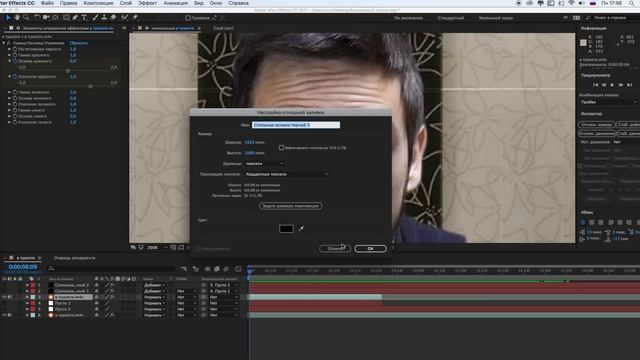This screenshot has height=360, width=640.
Task: Click the Wi-Fi icon in menu bar
Action: (x=571, y=3)
